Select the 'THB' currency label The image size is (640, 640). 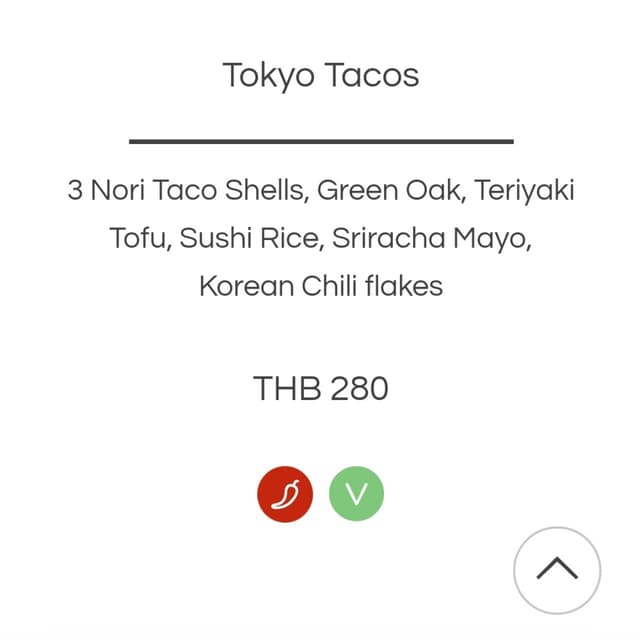287,388
